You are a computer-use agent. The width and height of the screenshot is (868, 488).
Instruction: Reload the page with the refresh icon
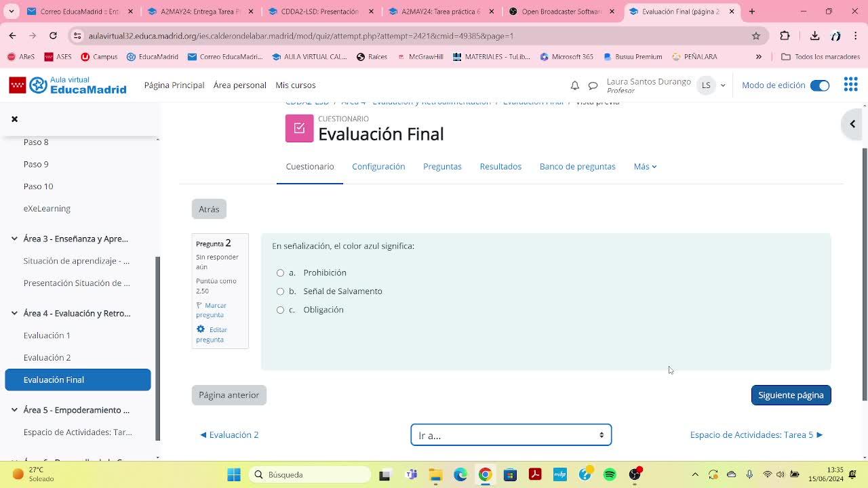coord(53,35)
